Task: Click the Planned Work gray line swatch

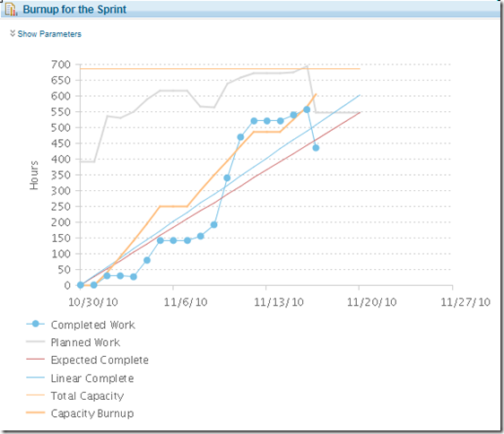Action: click(35, 342)
